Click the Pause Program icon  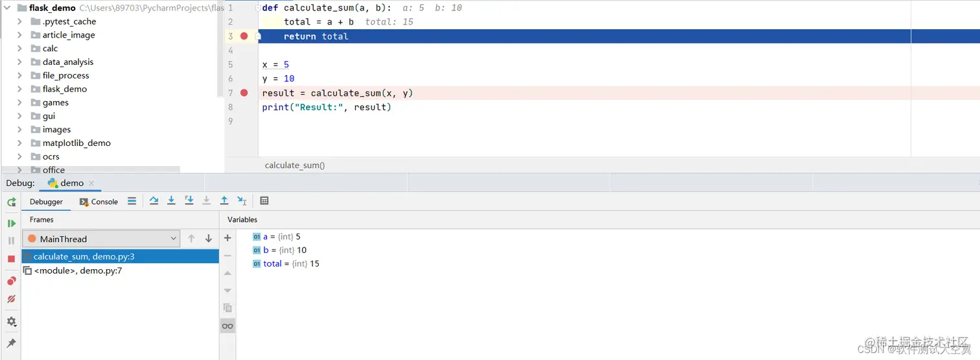point(11,241)
